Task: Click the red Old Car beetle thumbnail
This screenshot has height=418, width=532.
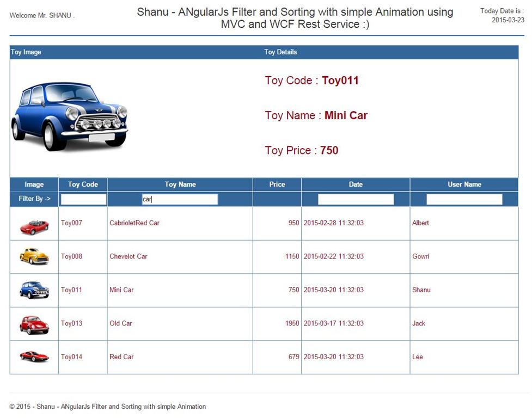Action: tap(34, 325)
